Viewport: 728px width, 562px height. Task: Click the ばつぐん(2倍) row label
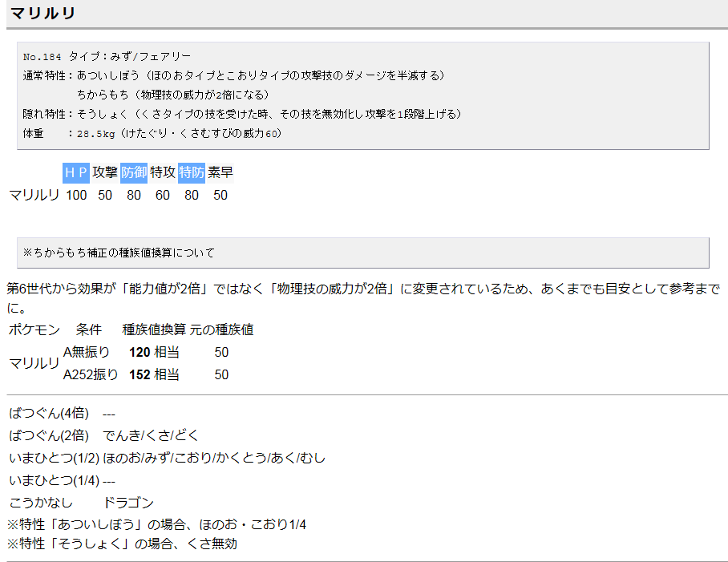tap(49, 435)
